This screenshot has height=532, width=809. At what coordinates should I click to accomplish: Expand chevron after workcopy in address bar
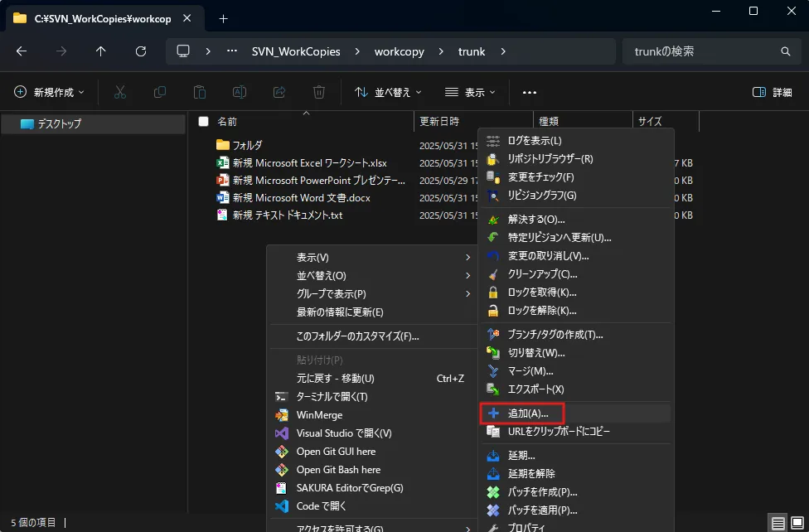441,51
